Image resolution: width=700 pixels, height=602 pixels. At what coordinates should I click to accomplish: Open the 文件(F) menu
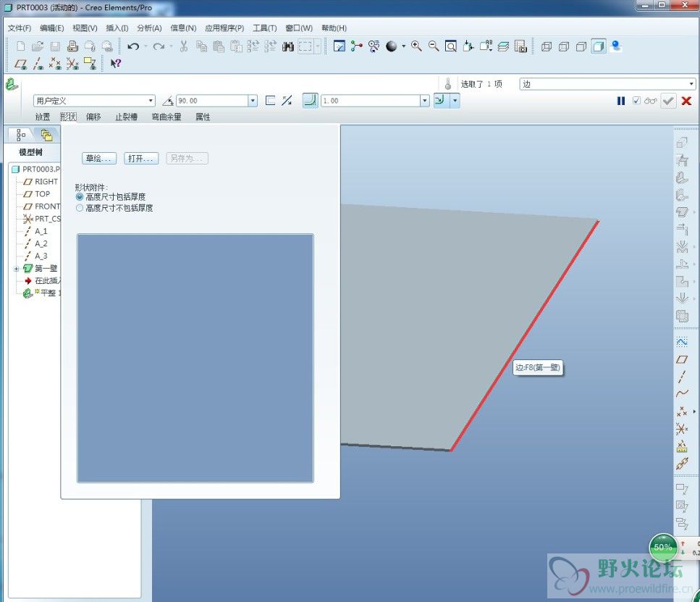pos(20,28)
